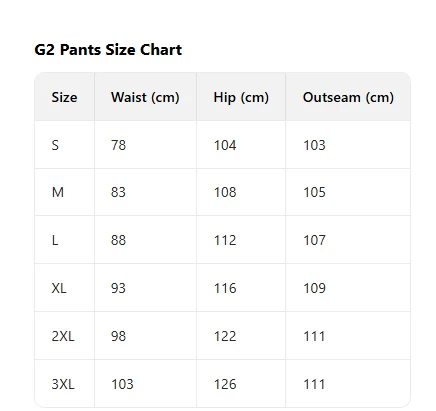The width and height of the screenshot is (436, 411).
Task: Click waist value 78 for size S
Action: (x=118, y=145)
